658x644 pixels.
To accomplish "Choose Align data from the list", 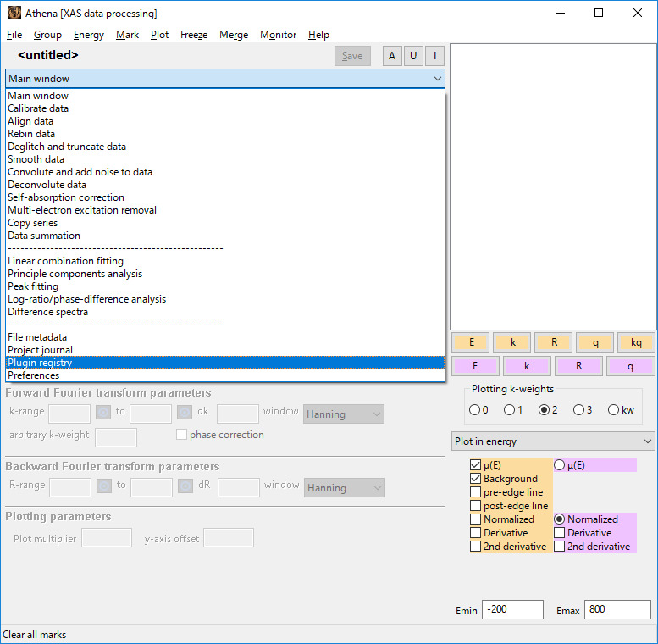I will 225,121.
